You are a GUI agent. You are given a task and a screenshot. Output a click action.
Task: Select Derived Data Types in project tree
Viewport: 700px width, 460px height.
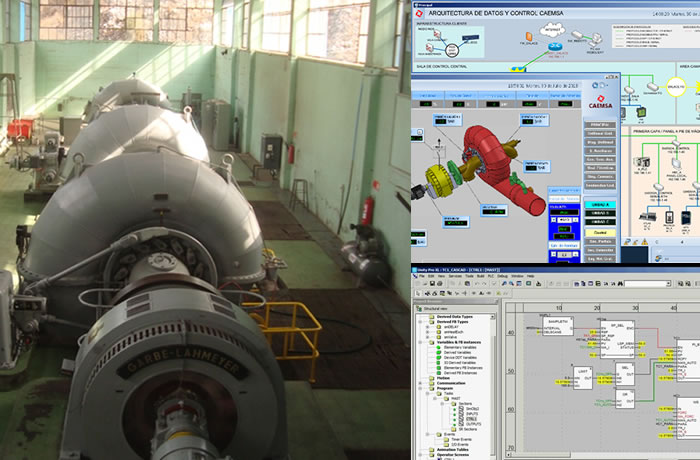tap(455, 317)
